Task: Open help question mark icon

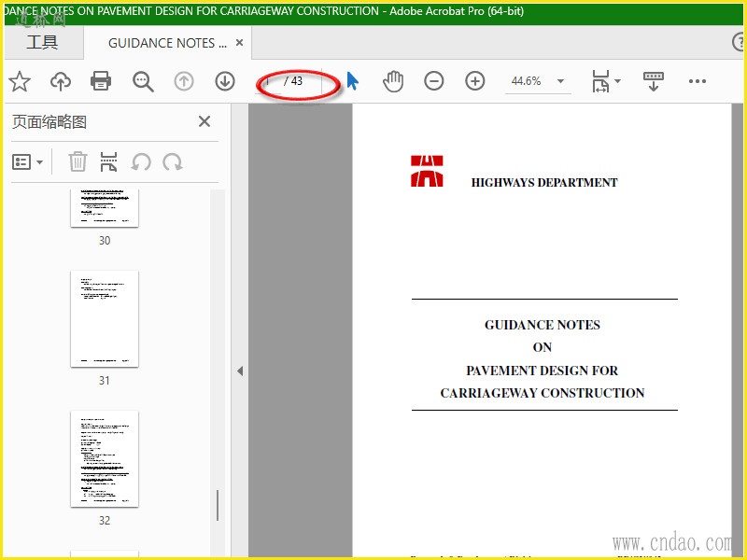Action: [x=739, y=42]
